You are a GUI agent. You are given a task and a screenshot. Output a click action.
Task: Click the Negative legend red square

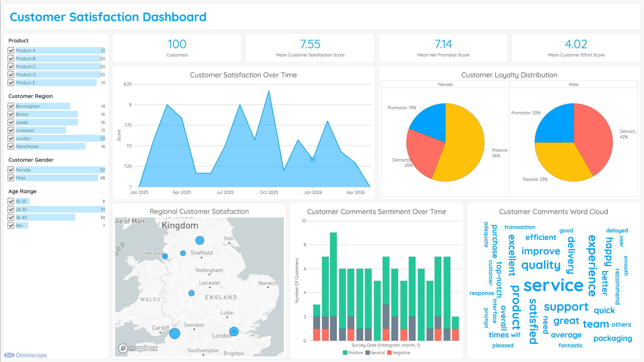[389, 353]
